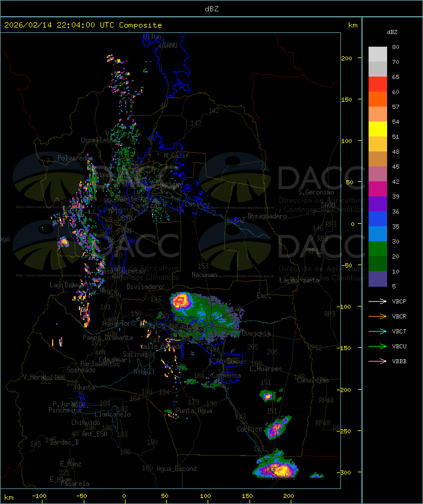This screenshot has width=423, height=504.
Task: Click the Sosneado place label
Action: point(81,370)
